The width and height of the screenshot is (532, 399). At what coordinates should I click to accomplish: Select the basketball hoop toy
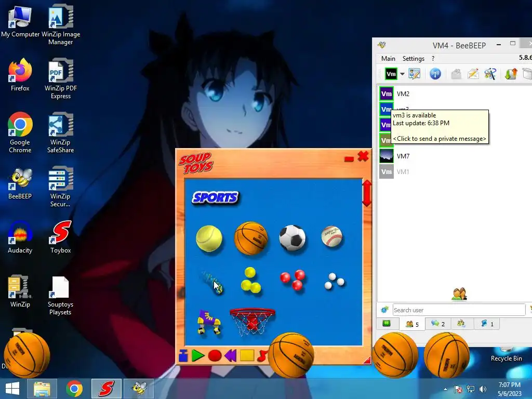252,321
